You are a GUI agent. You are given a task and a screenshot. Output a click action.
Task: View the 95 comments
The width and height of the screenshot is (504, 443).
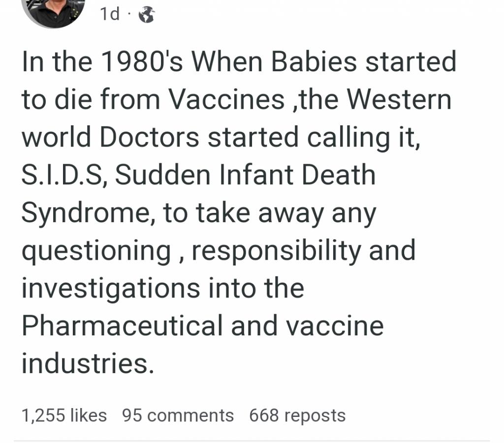click(x=178, y=415)
